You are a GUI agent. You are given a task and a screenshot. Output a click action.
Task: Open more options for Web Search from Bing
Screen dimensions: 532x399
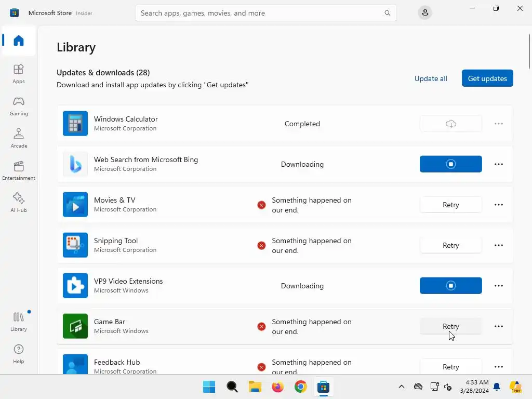498,164
